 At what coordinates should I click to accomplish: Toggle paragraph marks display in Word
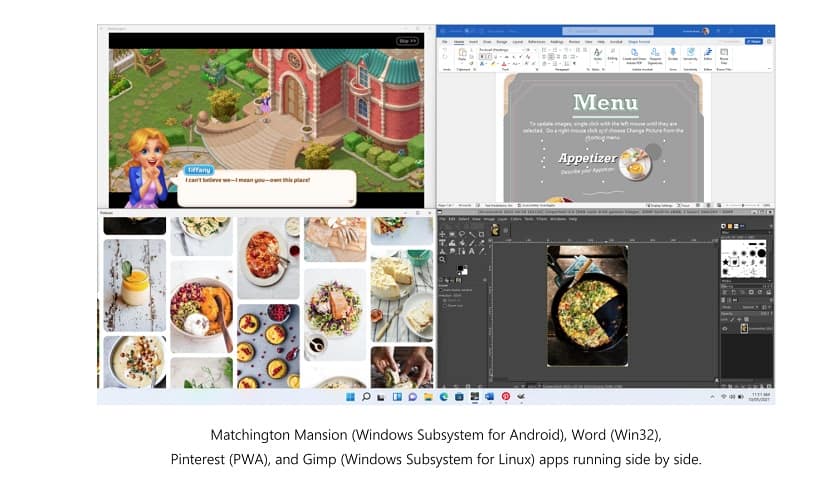[x=574, y=64]
